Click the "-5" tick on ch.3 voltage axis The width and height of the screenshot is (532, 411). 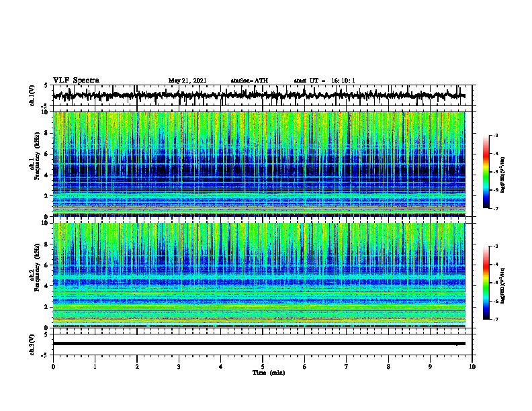46,355
